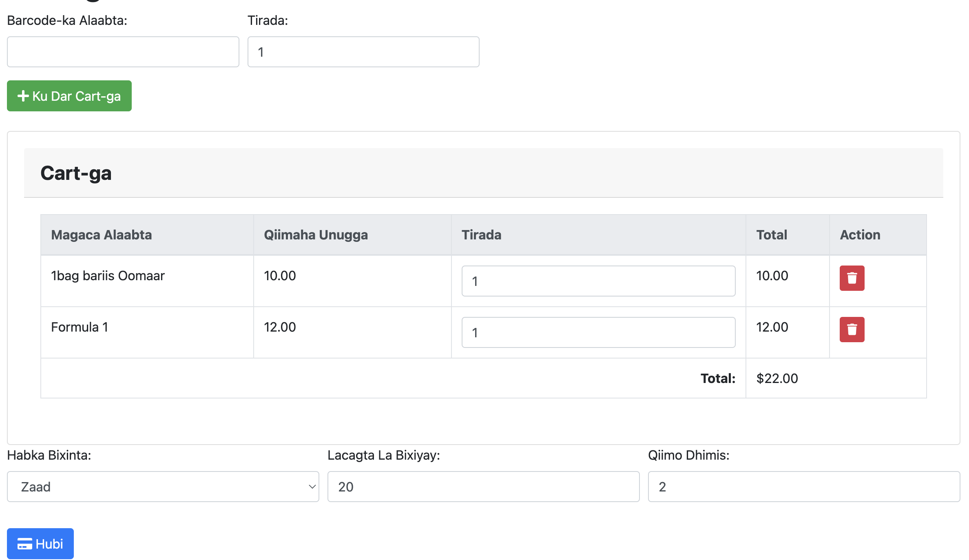
Task: Delete the Formula 1 cart row
Action: [852, 330]
